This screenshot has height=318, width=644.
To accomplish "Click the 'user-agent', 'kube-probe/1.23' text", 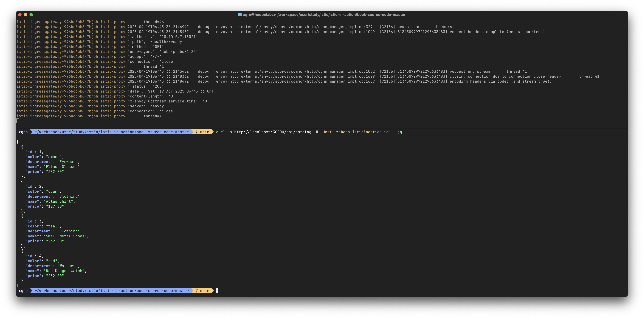I will point(162,52).
